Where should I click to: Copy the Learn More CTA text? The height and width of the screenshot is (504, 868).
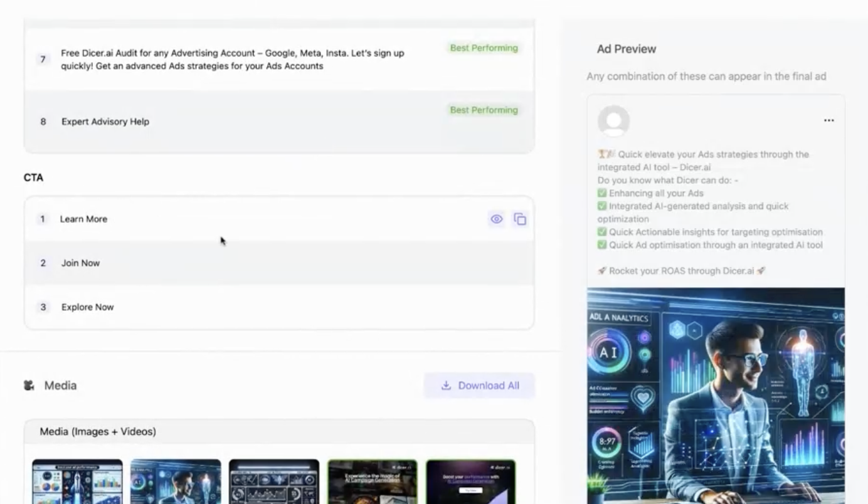(x=520, y=219)
